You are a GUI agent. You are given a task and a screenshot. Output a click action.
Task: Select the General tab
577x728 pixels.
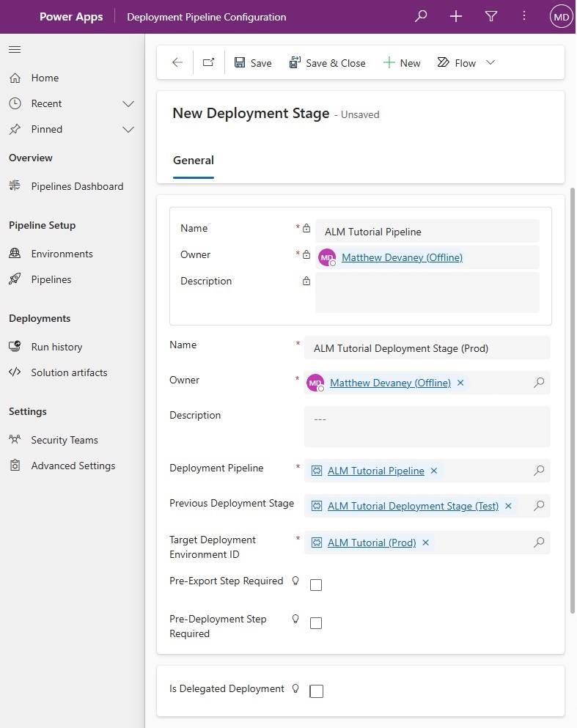(193, 161)
